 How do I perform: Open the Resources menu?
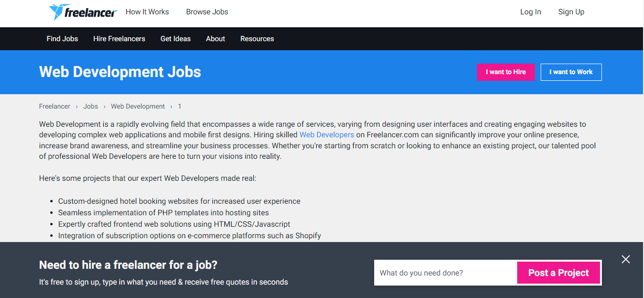click(x=257, y=39)
